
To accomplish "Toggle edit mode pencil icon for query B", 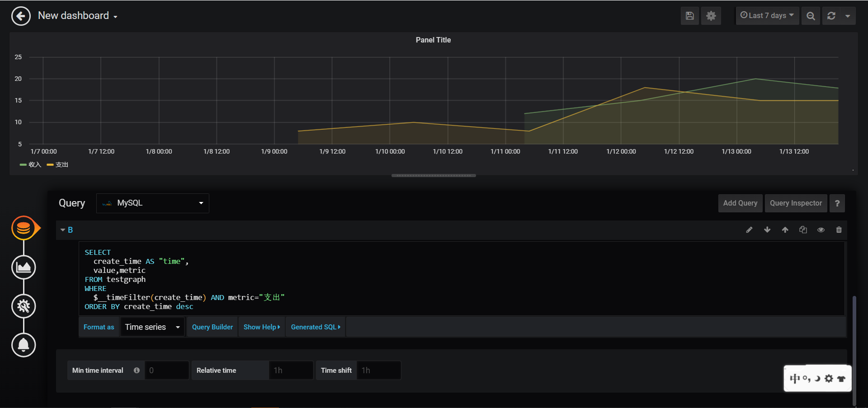I will click(749, 230).
